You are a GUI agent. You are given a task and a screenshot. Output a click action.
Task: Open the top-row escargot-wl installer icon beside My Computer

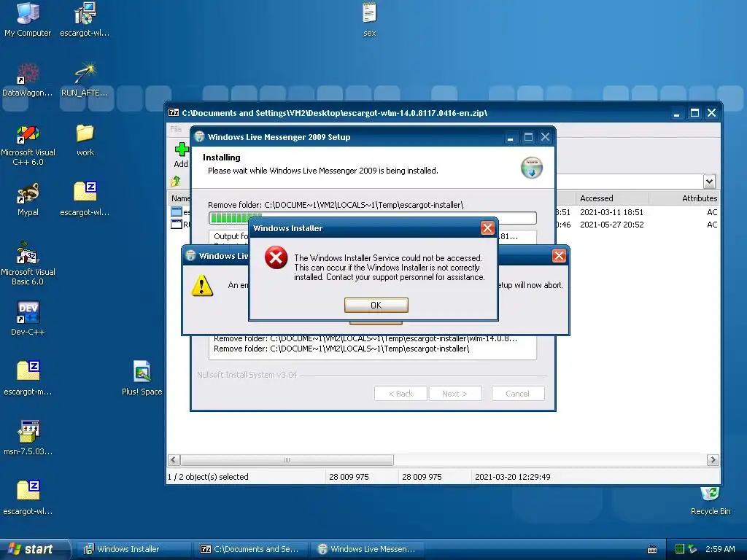pyautogui.click(x=85, y=19)
